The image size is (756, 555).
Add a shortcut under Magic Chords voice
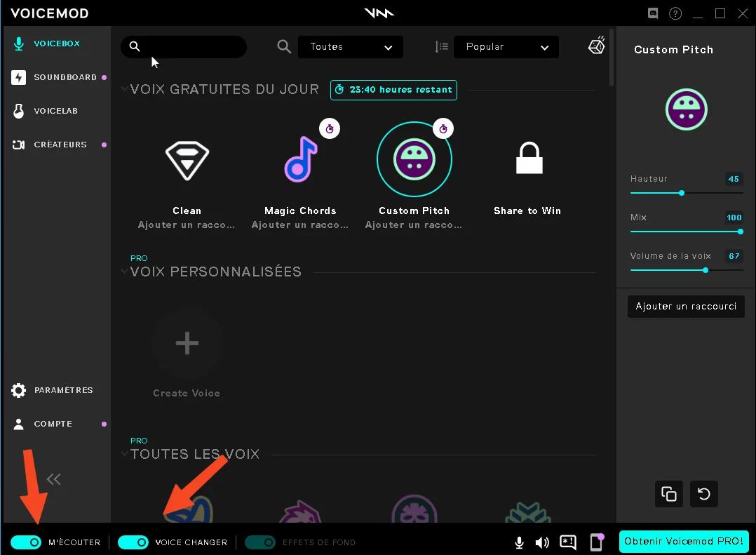(300, 225)
